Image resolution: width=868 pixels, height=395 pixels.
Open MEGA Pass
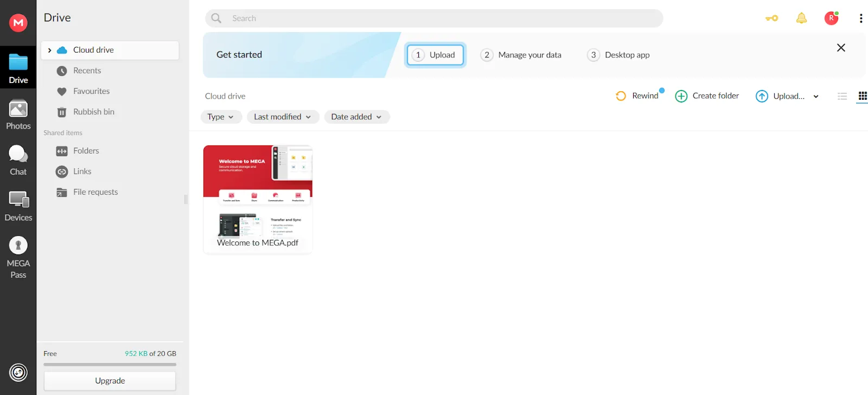[x=18, y=258]
